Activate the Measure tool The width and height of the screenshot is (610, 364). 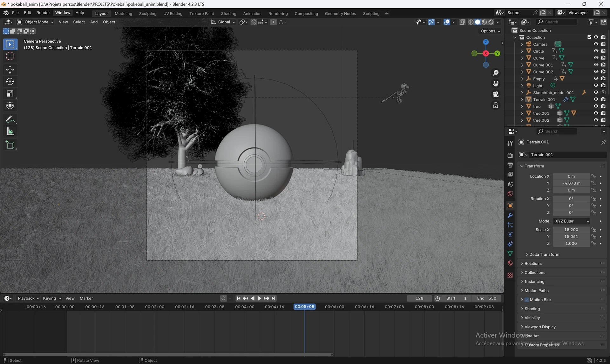(x=10, y=131)
